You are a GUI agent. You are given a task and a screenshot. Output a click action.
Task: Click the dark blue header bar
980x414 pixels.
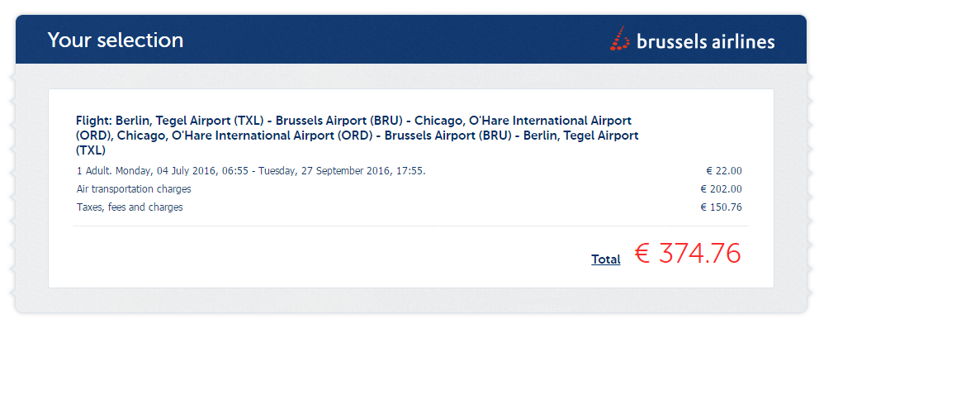410,40
